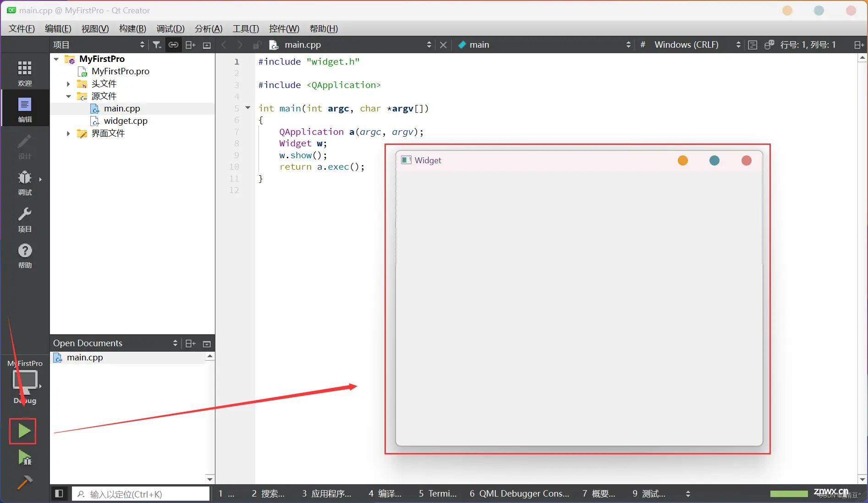Fold the main function code block
868x503 pixels.
[248, 108]
